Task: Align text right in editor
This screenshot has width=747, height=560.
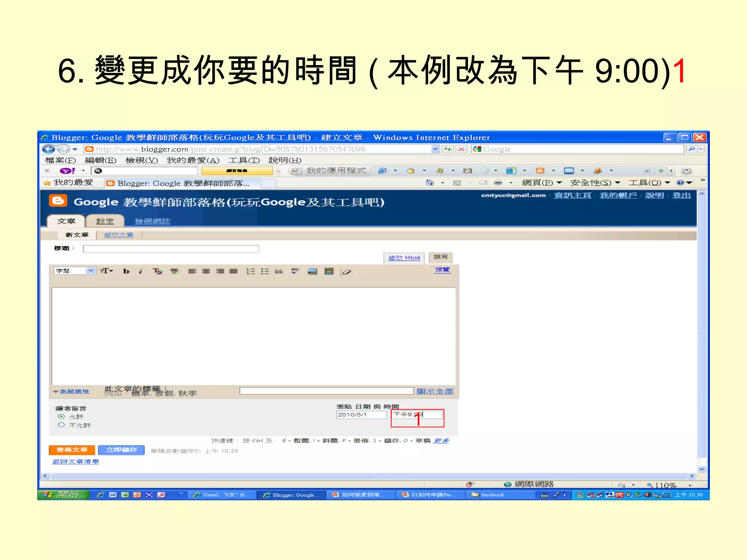Action: point(220,271)
